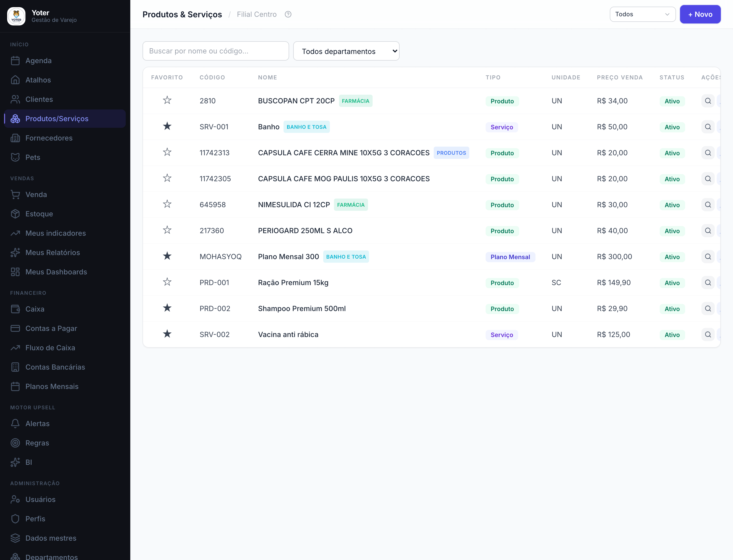Viewport: 733px width, 560px height.
Task: Click the Venda cart icon
Action: 15,194
